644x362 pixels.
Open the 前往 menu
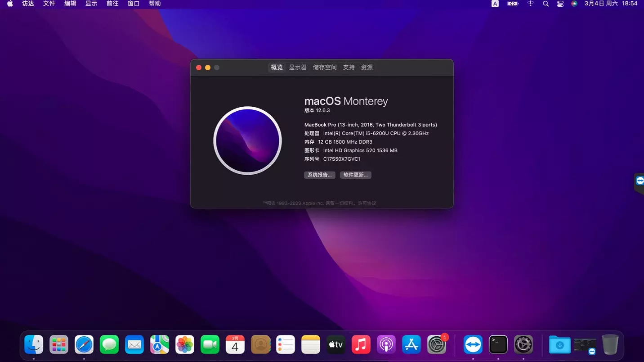click(x=112, y=4)
